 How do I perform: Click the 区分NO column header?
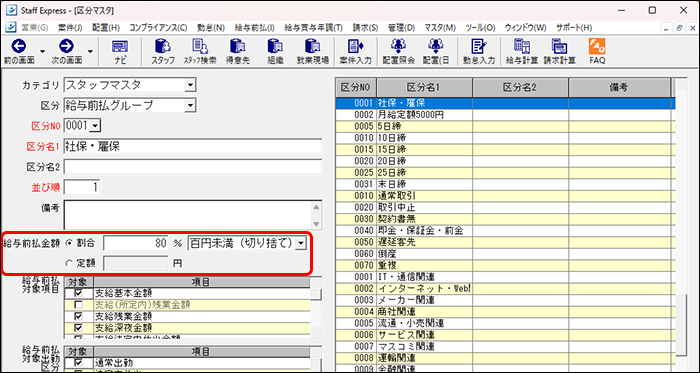coord(355,87)
